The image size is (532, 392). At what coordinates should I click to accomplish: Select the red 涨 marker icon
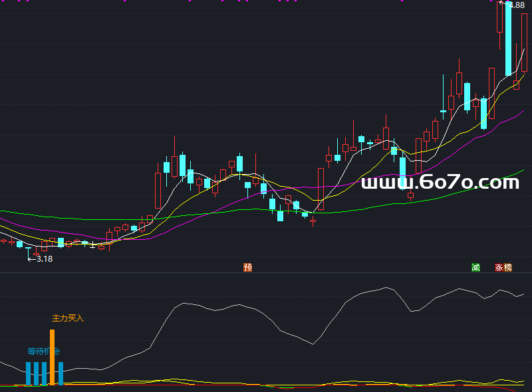(x=499, y=268)
